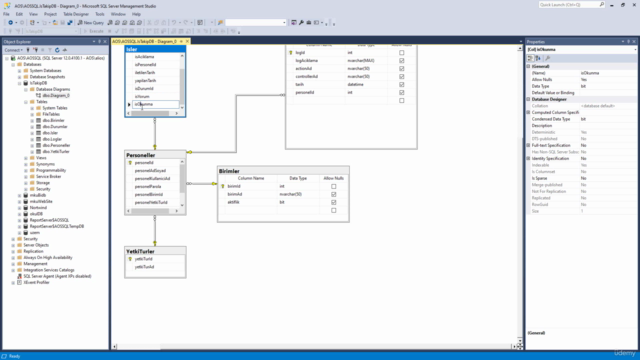Click the Save All toolbar icon
640x360 pixels.
click(x=70, y=23)
